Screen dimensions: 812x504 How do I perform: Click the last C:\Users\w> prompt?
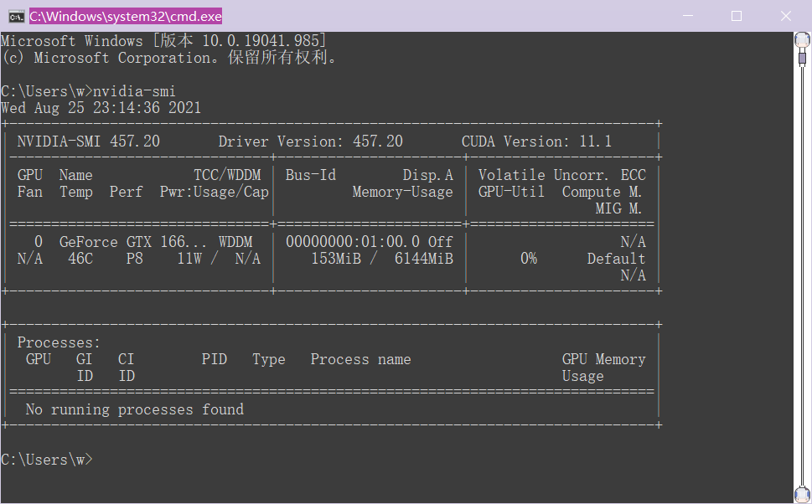[x=47, y=460]
